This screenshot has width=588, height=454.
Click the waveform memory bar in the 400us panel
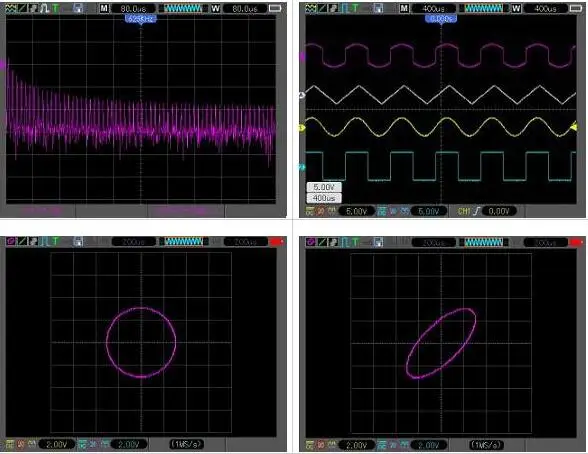483,8
